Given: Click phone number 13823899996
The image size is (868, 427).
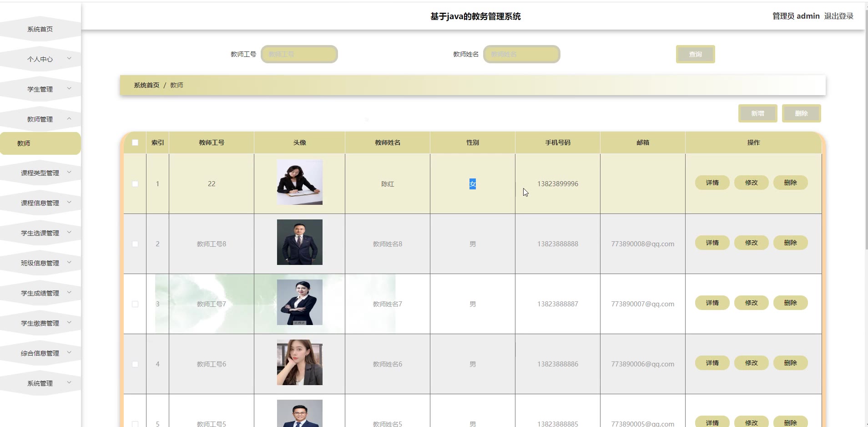Looking at the screenshot, I should [558, 184].
